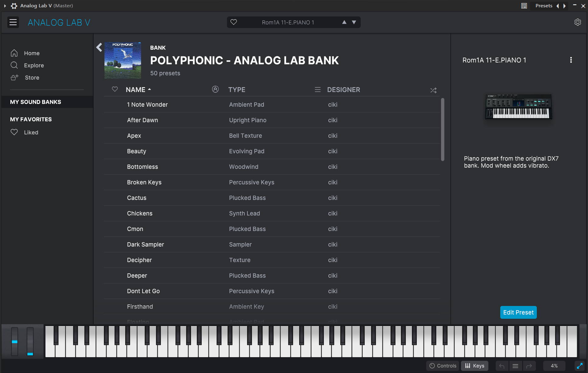The height and width of the screenshot is (373, 588).
Task: Select the Bottomless preset
Action: coord(272,167)
